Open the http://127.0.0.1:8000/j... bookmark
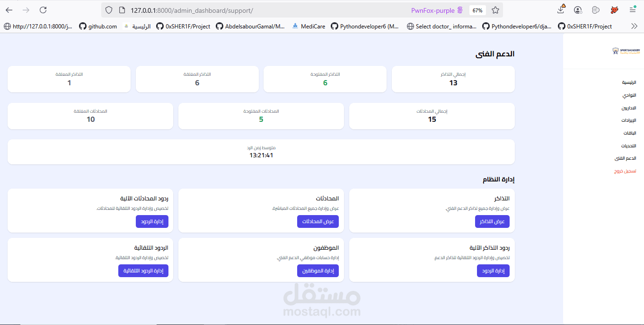The width and height of the screenshot is (644, 325). (38, 27)
